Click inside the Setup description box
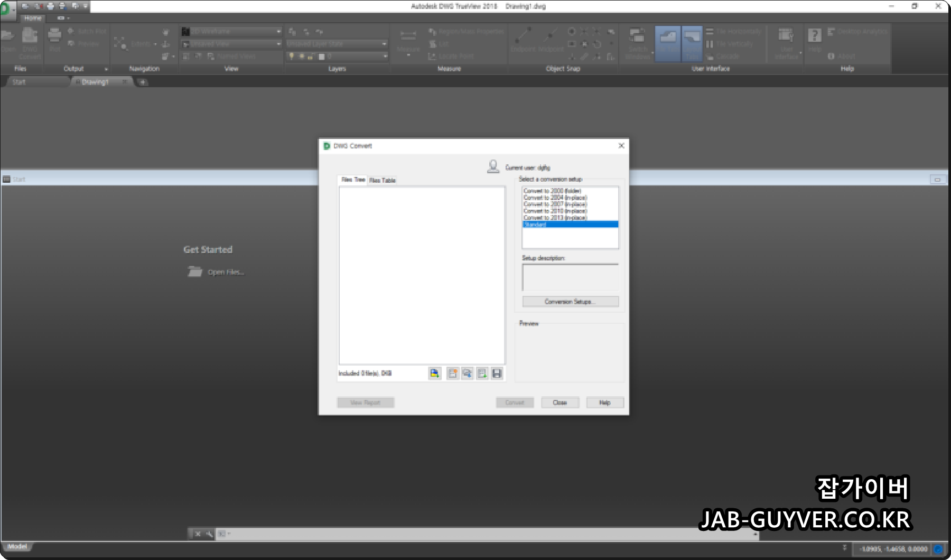951x560 pixels. tap(570, 277)
